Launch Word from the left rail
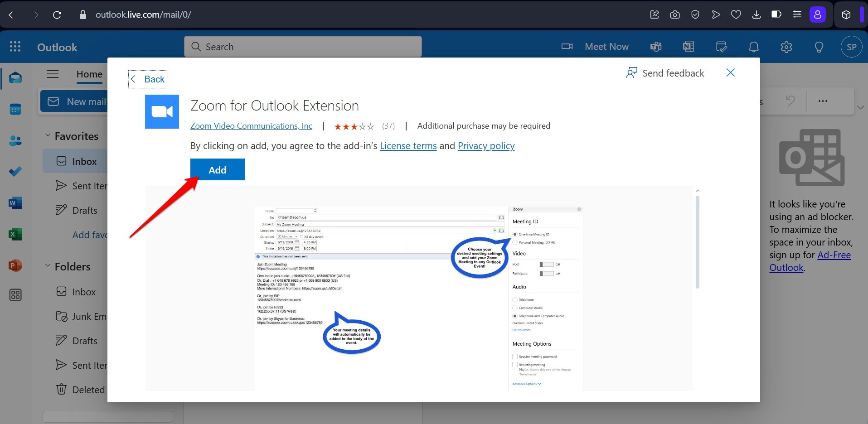The image size is (868, 424). [15, 203]
